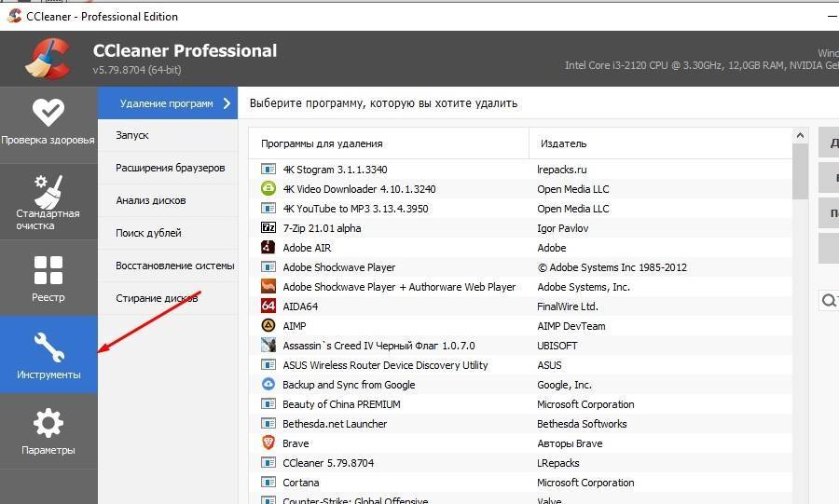Open Duplicate Finder (Поиск дублей) section
839x504 pixels.
point(148,233)
